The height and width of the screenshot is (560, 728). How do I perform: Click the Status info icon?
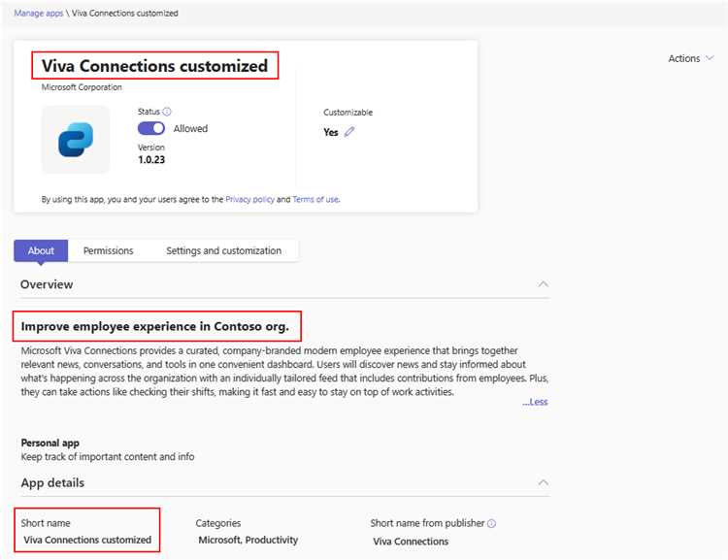(x=167, y=112)
